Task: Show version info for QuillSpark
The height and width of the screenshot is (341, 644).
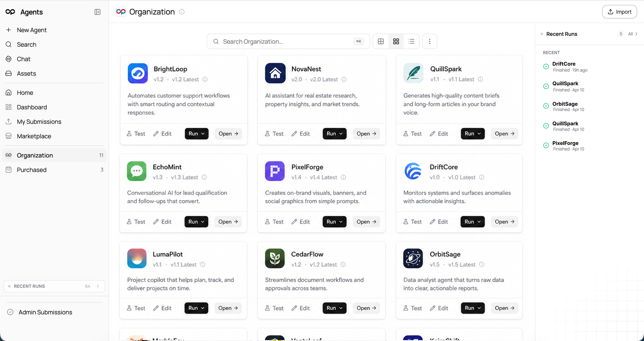Action: (480, 79)
